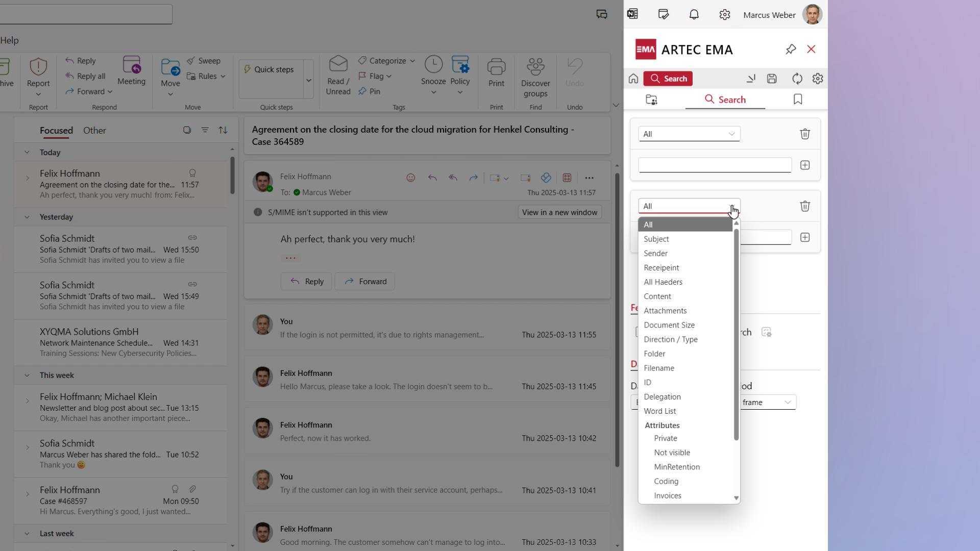Open the bookmark tab icon
This screenshot has width=980, height=551.
point(798,99)
